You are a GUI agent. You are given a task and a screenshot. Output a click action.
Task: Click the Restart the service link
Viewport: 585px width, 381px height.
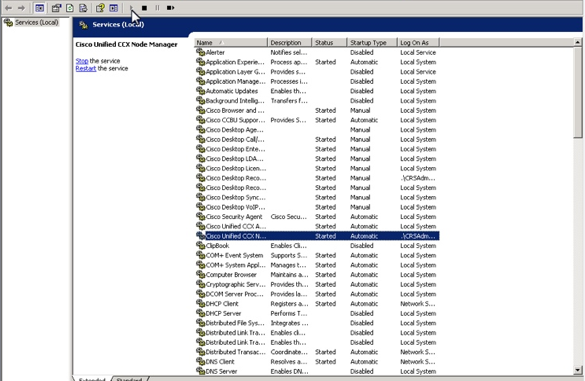(x=86, y=68)
